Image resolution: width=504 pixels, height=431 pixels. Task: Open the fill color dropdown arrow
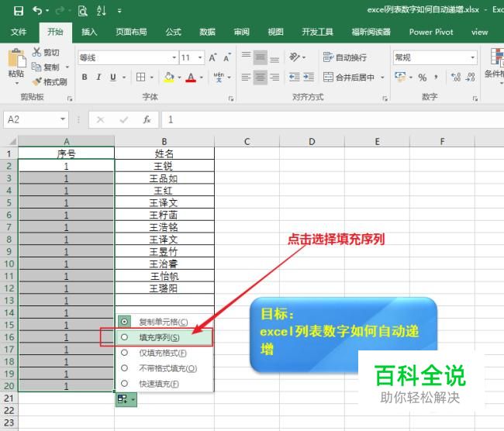pos(179,78)
